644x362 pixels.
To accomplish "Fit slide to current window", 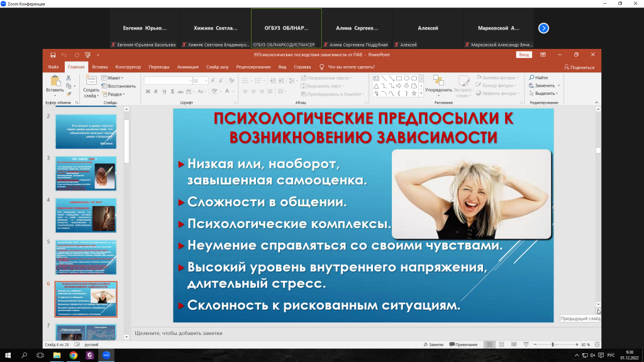I will click(597, 345).
